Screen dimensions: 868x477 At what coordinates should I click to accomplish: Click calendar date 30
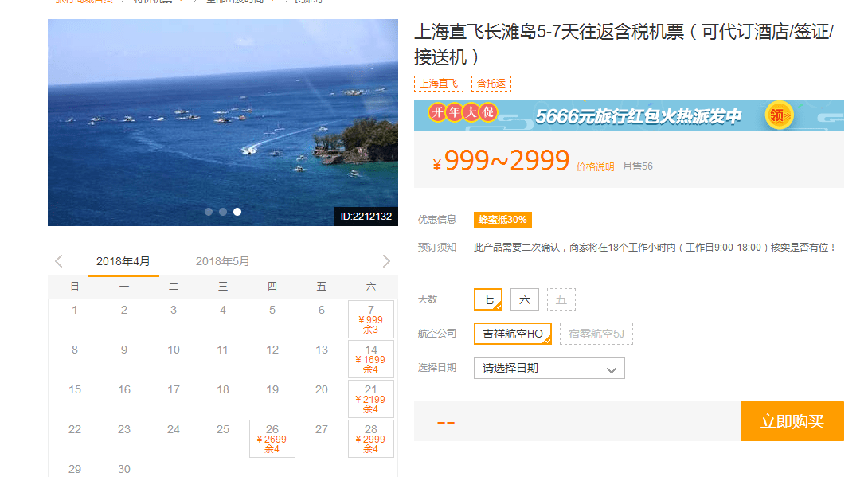[x=124, y=469]
